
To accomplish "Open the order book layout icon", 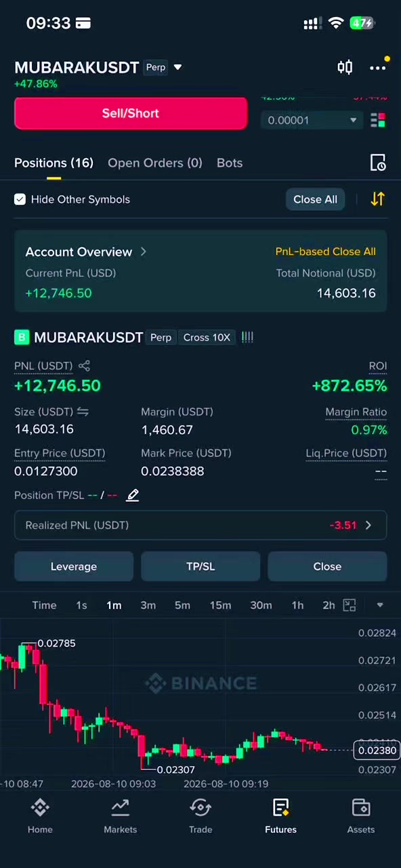I will point(378,120).
